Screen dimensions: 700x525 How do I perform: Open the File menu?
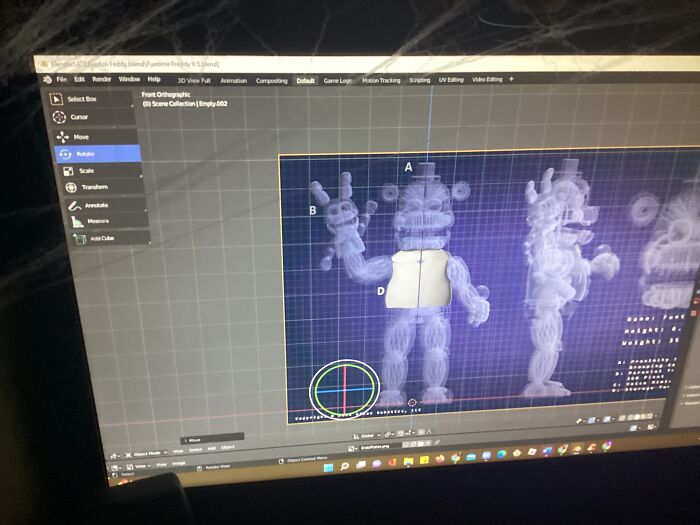tap(61, 79)
